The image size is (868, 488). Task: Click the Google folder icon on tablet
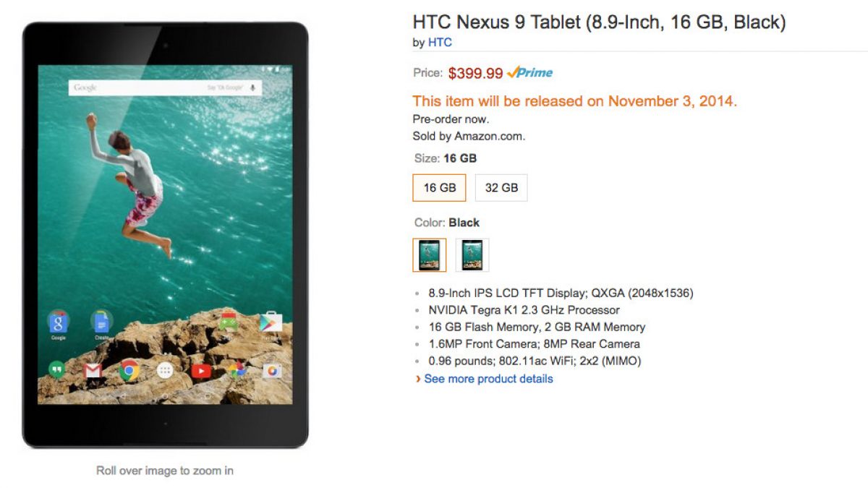58,322
